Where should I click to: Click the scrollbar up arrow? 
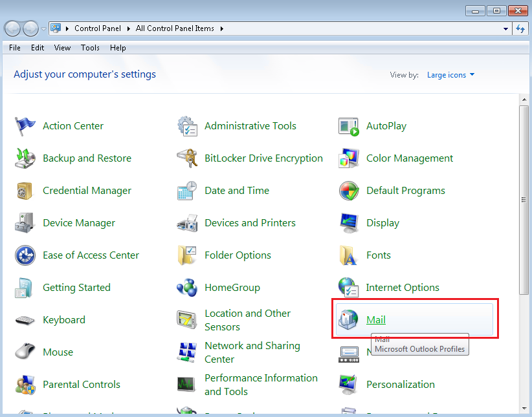point(524,100)
